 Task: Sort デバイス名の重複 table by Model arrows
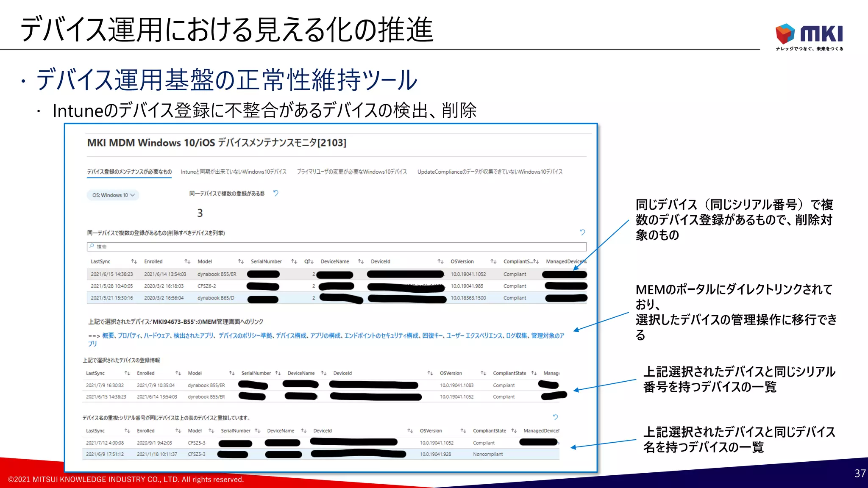[x=211, y=431]
